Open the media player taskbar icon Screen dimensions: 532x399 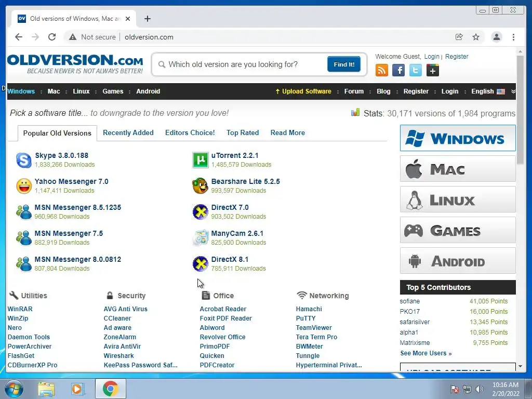(x=77, y=389)
